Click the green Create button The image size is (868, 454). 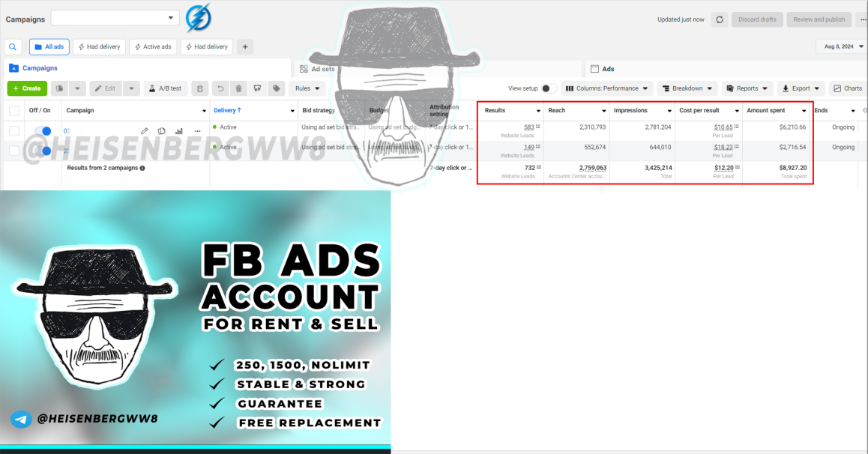tap(27, 88)
